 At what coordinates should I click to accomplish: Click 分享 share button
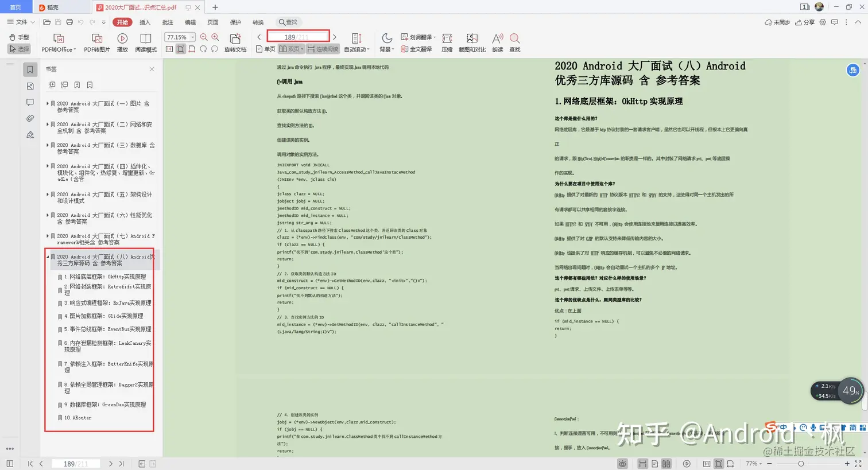click(x=805, y=22)
